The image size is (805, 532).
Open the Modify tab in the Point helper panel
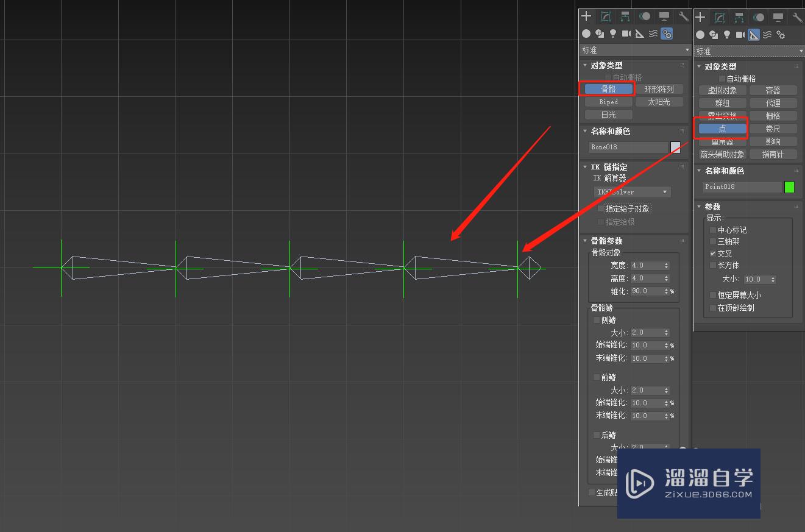point(720,18)
